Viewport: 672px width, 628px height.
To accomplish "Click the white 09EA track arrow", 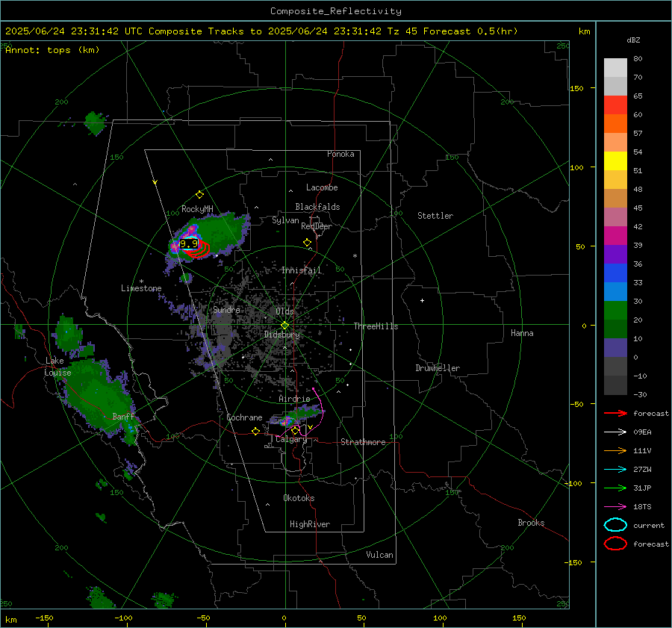I will [615, 432].
